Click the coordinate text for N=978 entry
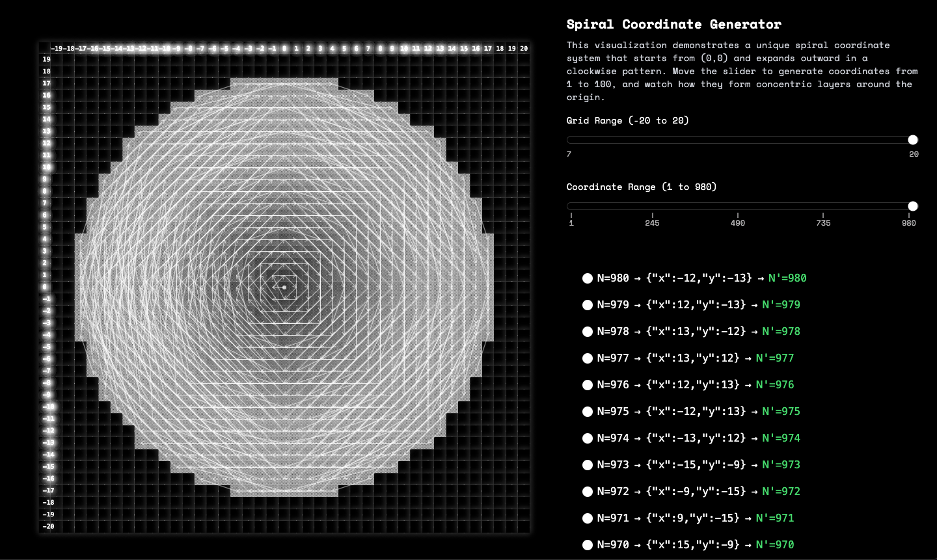The width and height of the screenshot is (937, 560). [696, 332]
